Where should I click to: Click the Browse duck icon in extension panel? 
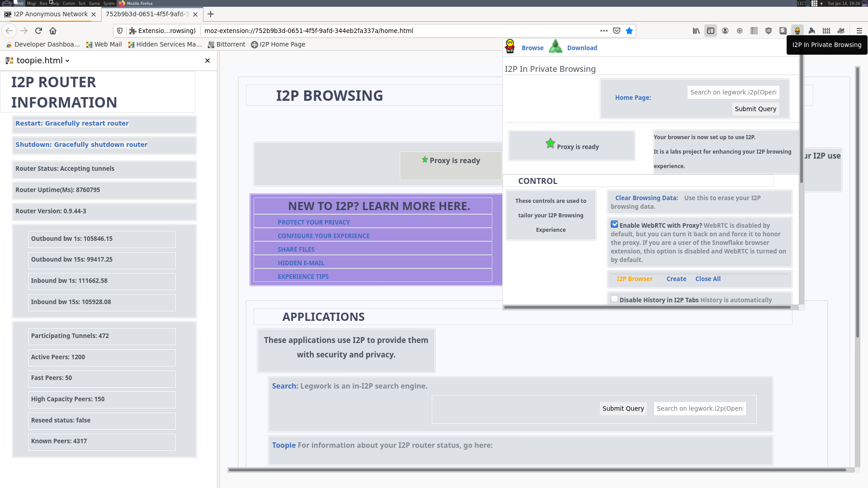tap(510, 46)
